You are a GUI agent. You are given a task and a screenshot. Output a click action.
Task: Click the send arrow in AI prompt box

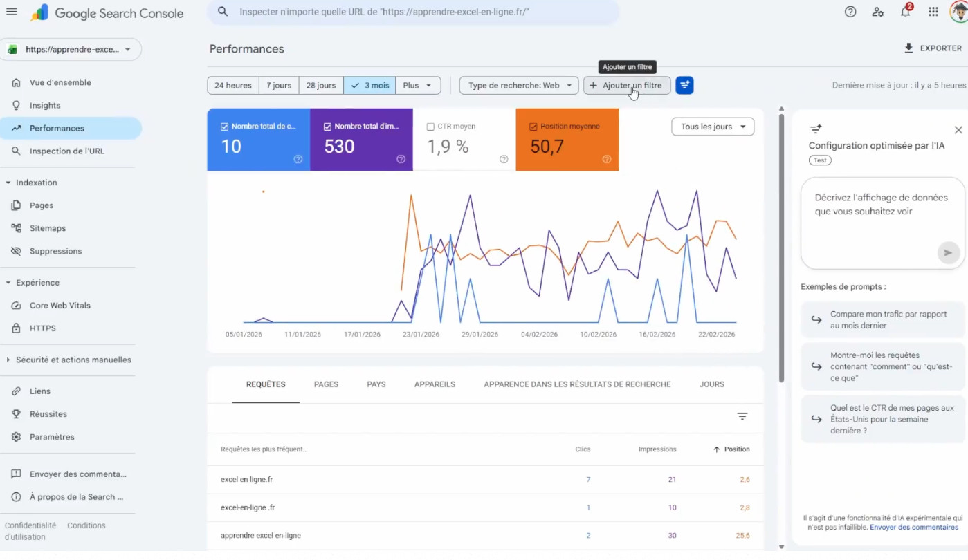tap(948, 252)
